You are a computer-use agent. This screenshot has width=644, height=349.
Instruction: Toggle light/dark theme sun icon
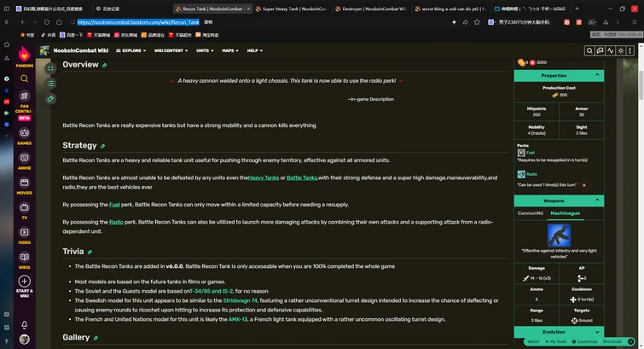621,50
